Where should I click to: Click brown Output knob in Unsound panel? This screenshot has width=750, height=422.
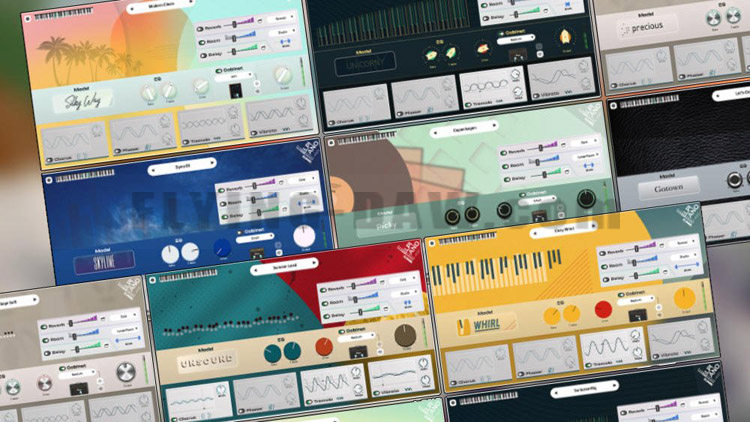(405, 335)
